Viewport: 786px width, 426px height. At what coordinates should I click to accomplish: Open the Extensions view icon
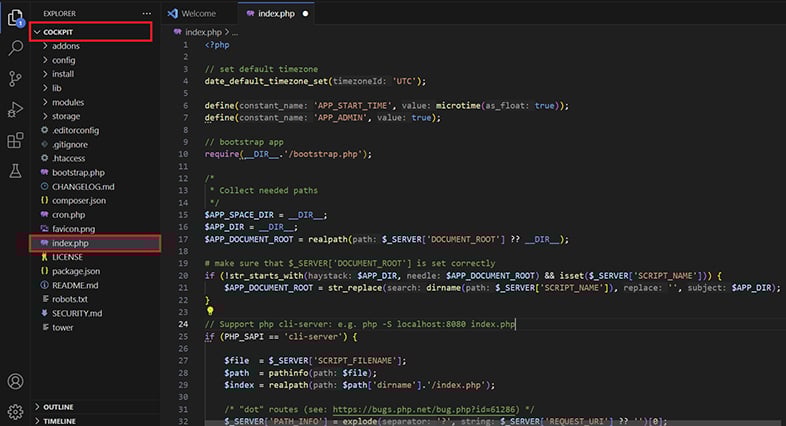(x=15, y=140)
